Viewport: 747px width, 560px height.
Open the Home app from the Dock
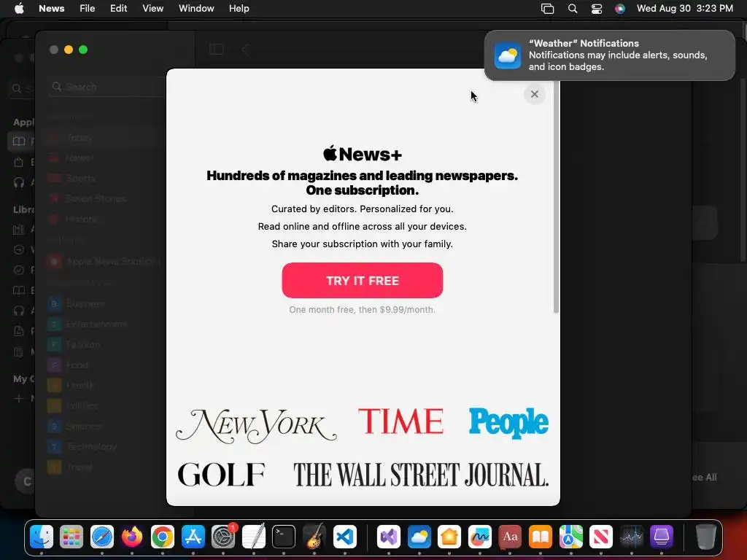pos(449,537)
